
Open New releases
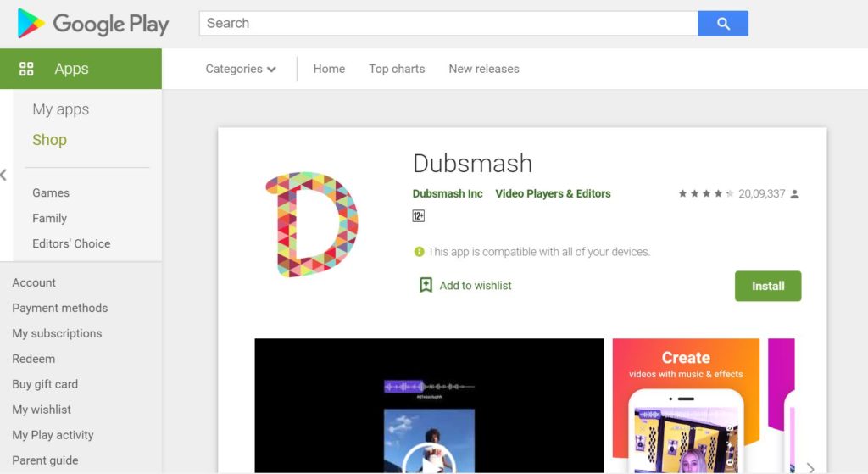pos(484,69)
